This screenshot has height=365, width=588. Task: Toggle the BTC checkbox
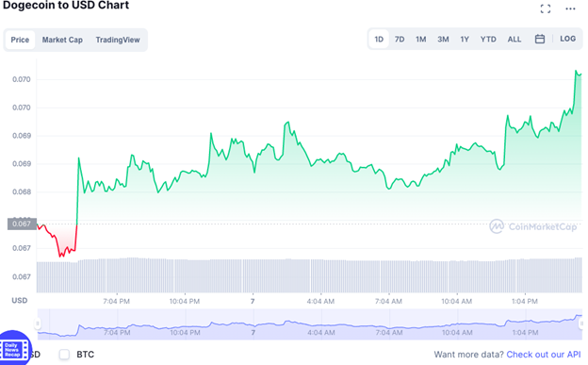coord(64,354)
